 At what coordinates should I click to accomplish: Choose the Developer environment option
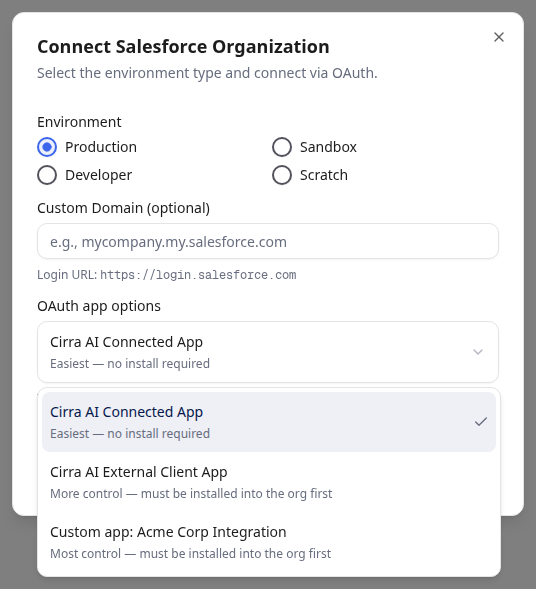[x=47, y=175]
